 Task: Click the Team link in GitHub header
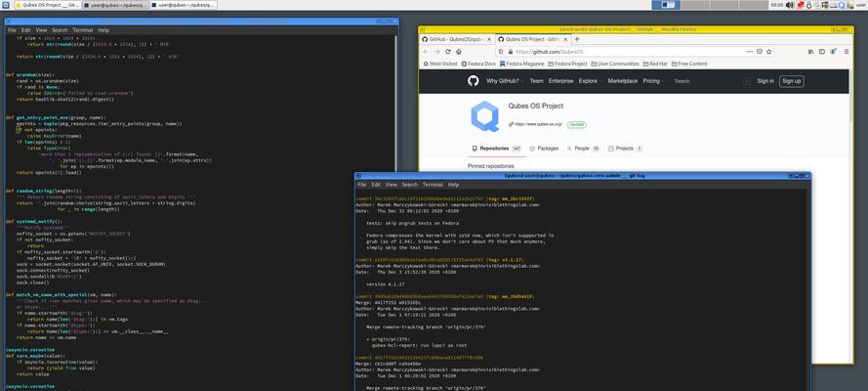pos(536,81)
